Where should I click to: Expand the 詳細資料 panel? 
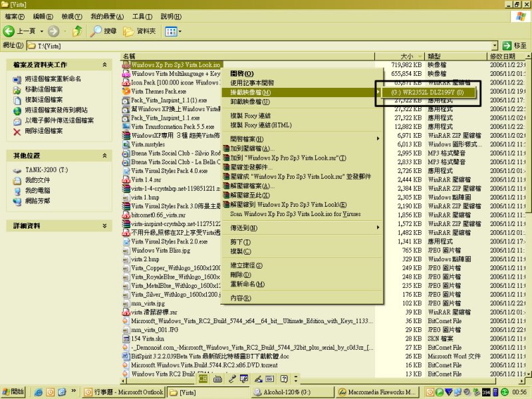click(x=105, y=225)
